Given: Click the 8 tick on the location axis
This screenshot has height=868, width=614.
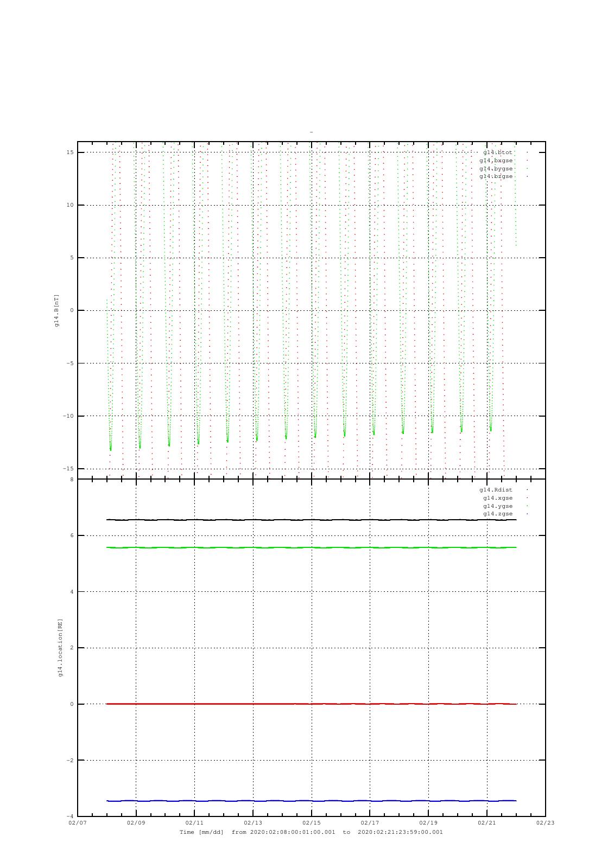Looking at the screenshot, I should pyautogui.click(x=72, y=480).
